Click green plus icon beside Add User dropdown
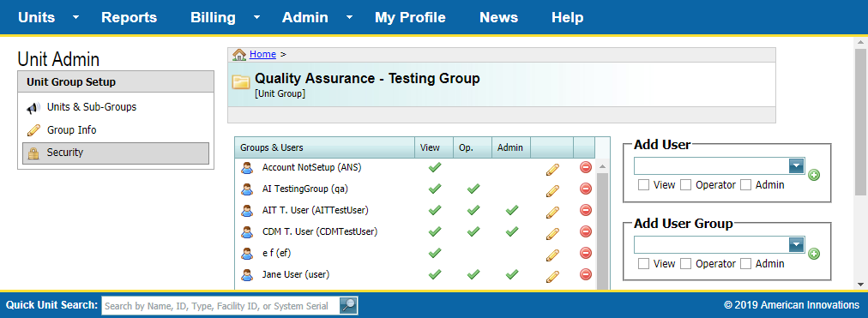This screenshot has height=318, width=868. [x=814, y=176]
